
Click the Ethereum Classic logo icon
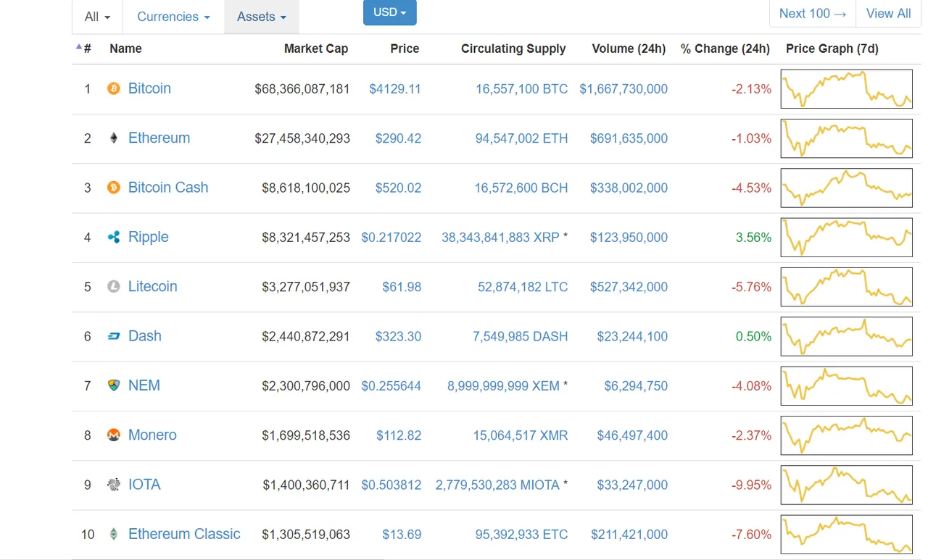point(113,534)
